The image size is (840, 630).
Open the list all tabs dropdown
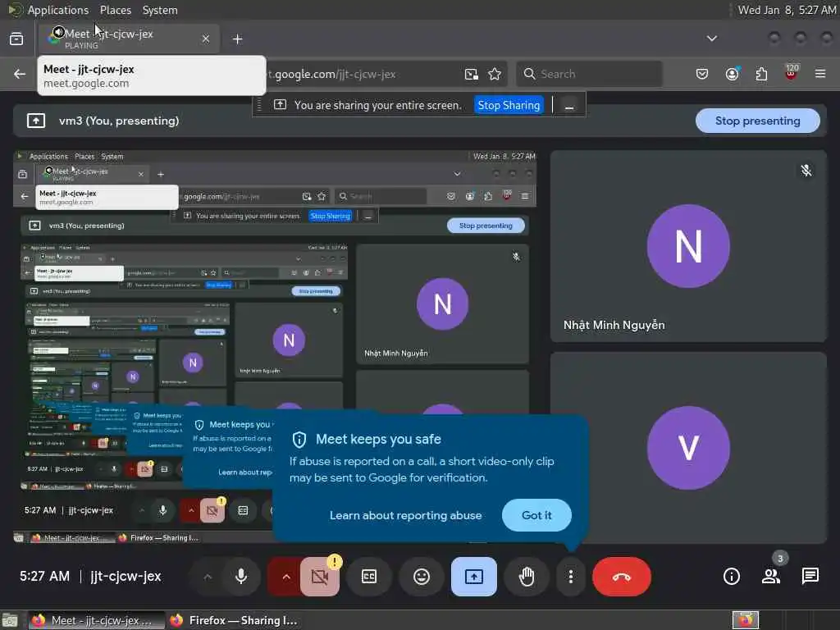711,39
